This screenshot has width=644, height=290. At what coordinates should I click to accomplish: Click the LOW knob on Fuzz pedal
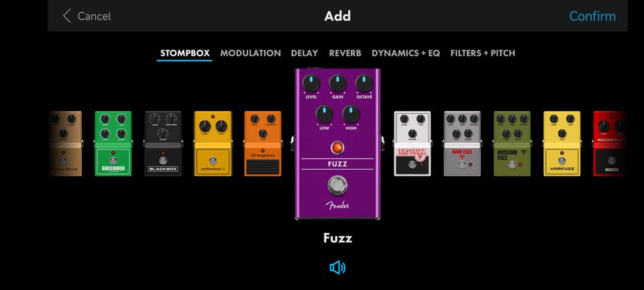324,114
